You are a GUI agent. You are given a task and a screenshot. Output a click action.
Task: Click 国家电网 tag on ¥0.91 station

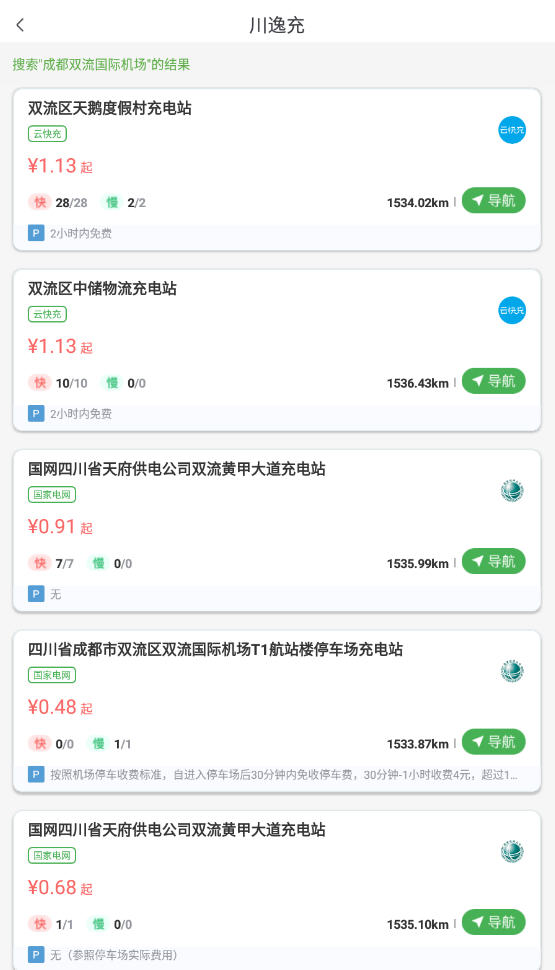pyautogui.click(x=52, y=495)
